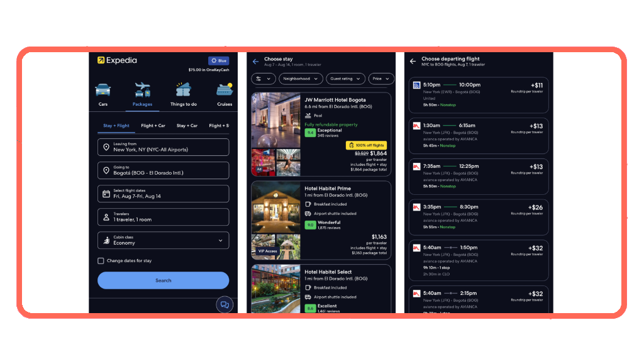Open the Select flight dates field
Screen dimensions: 644x337
click(163, 194)
